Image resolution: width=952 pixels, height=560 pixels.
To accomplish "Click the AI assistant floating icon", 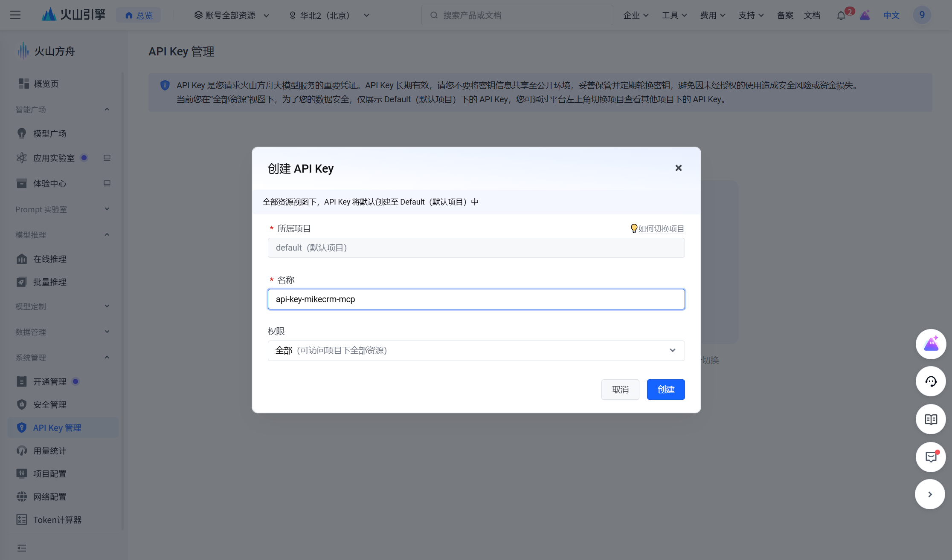I will click(x=931, y=344).
